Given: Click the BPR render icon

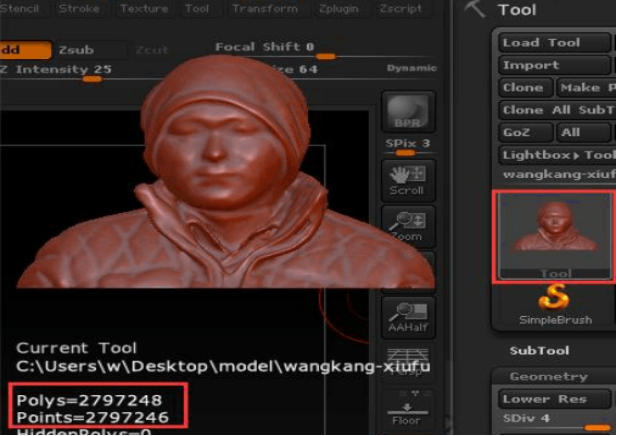Looking at the screenshot, I should click(x=408, y=113).
